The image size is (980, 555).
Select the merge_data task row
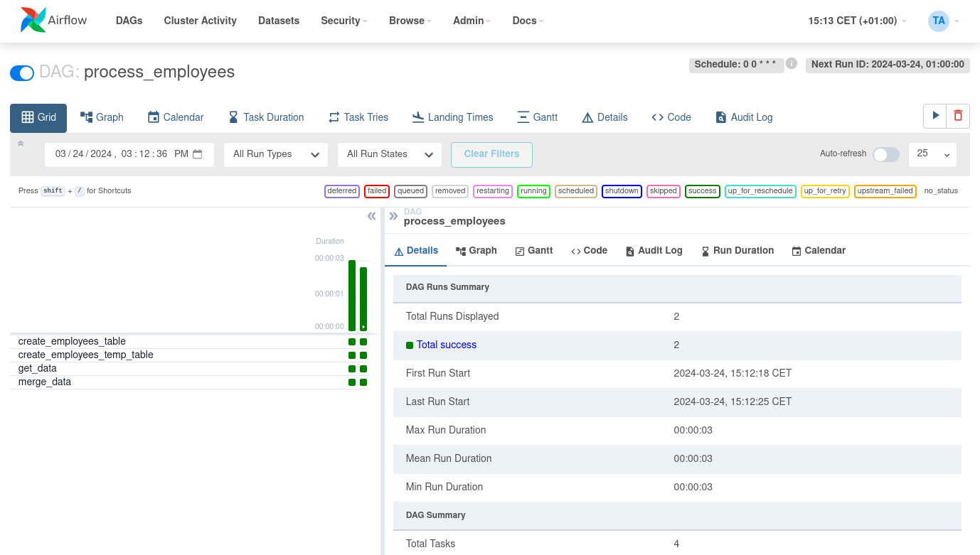coord(45,382)
